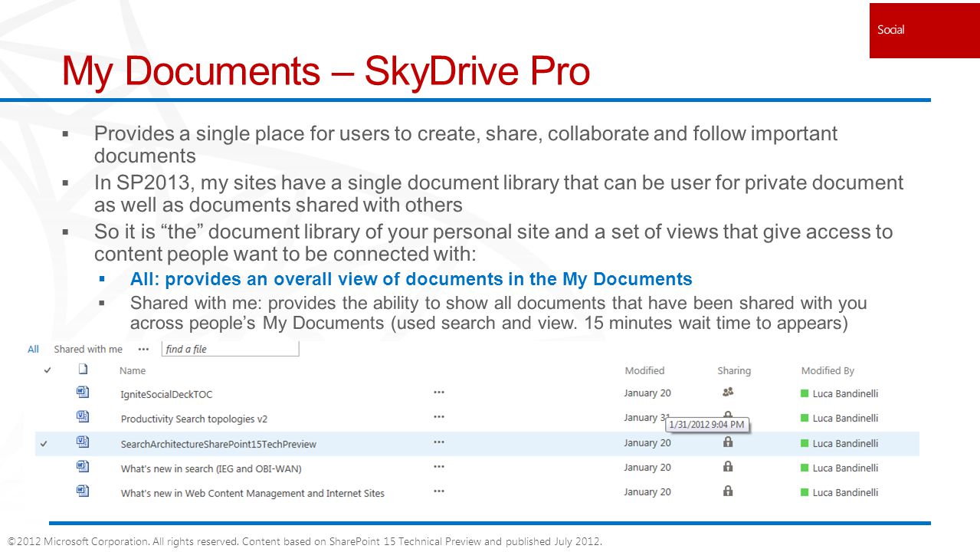Switch to Shared with me view

[88, 349]
